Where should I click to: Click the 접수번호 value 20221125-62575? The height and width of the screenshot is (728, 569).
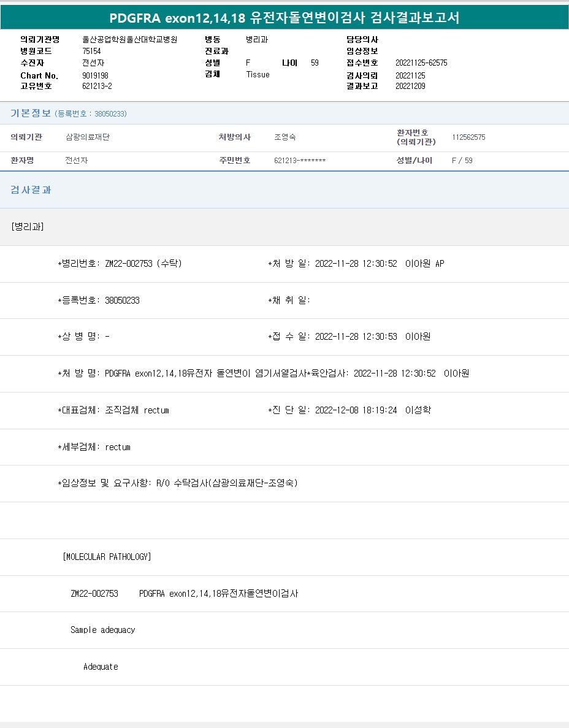(x=421, y=63)
